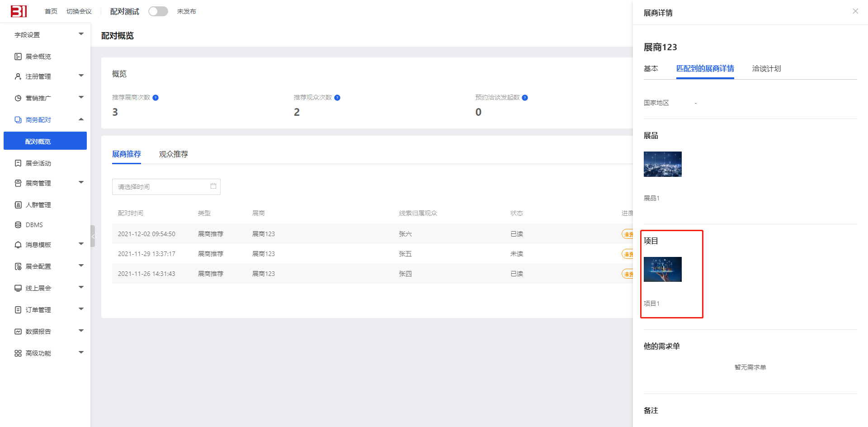Expand the 注册管理 menu
This screenshot has height=427, width=868.
81,76
